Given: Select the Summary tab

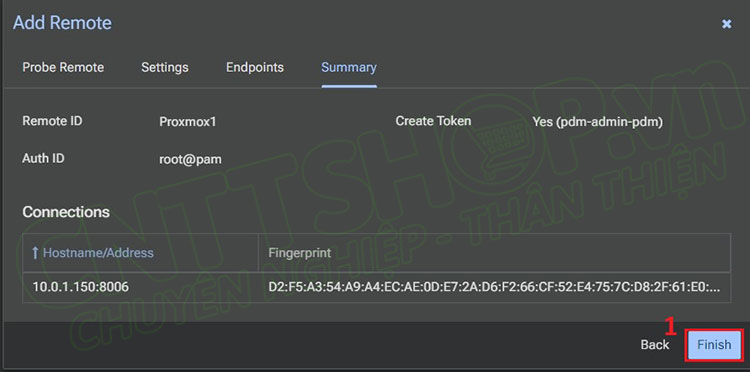Looking at the screenshot, I should coord(349,67).
